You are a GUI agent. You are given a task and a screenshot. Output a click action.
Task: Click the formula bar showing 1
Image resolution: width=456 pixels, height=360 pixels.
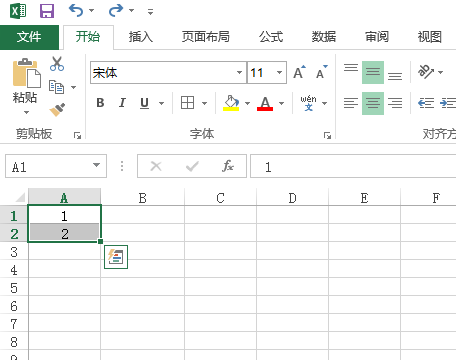[353, 166]
